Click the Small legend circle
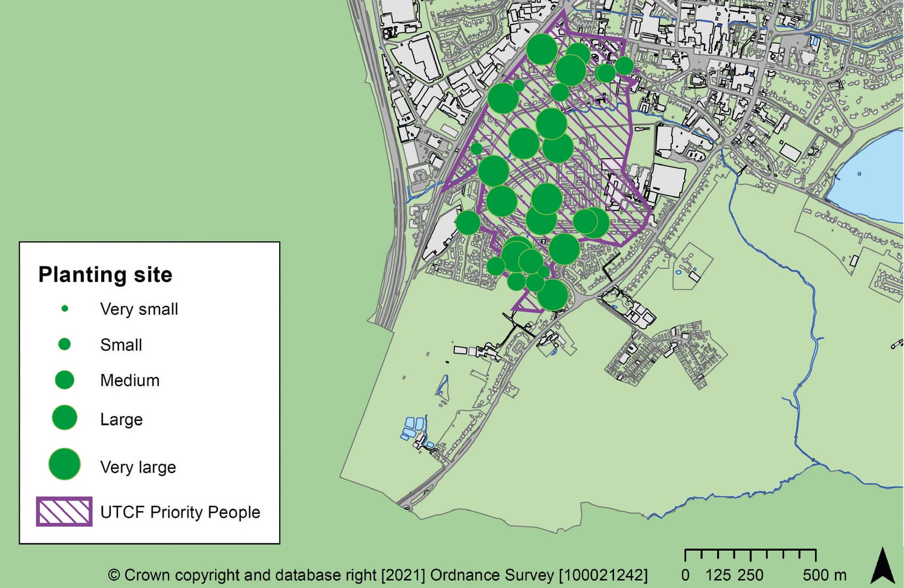904x588 pixels. (x=64, y=344)
